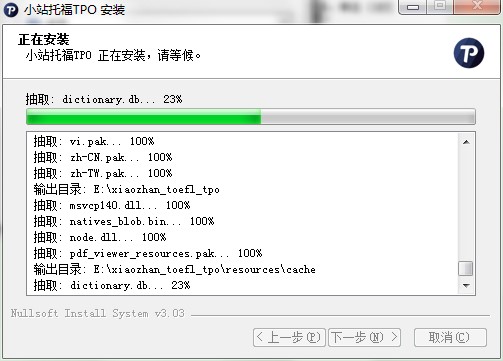Click the 下一步(N) next button
The image size is (503, 361).
tap(364, 337)
